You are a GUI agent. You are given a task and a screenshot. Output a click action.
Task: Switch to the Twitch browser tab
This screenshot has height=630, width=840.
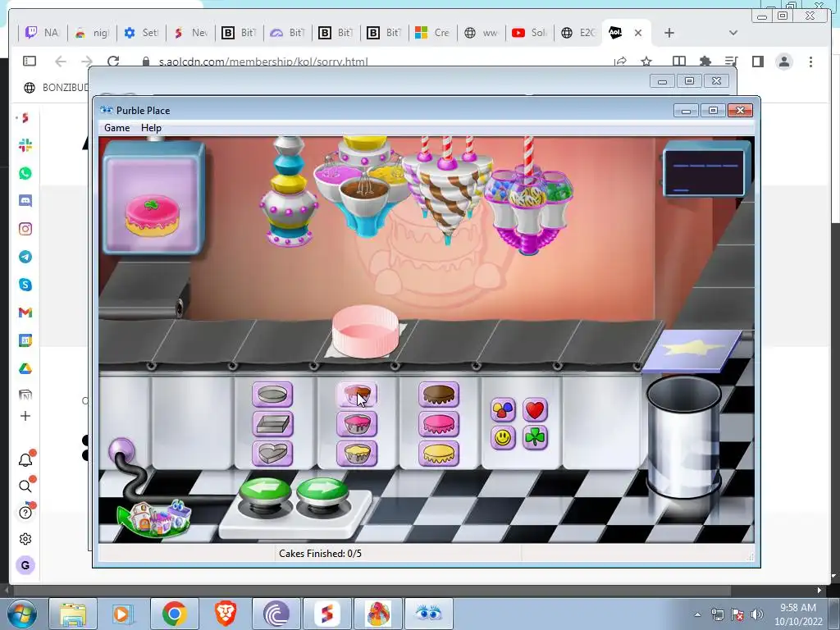pyautogui.click(x=42, y=33)
